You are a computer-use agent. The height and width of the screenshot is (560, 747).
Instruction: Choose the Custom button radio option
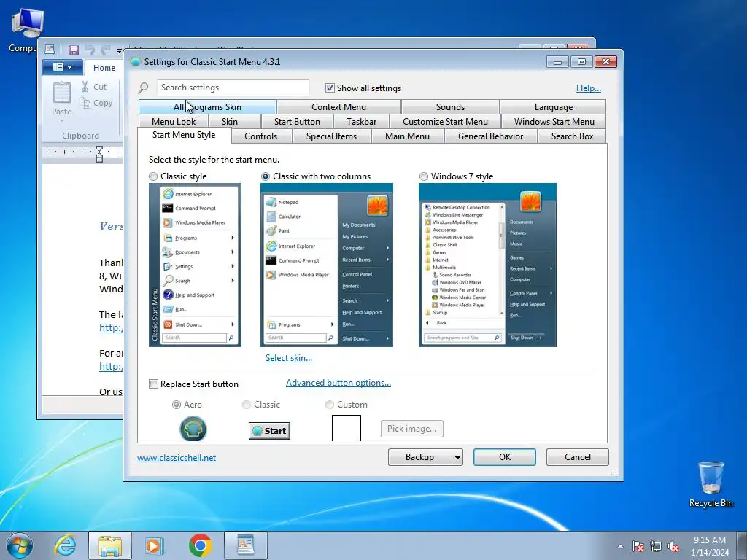coord(329,405)
